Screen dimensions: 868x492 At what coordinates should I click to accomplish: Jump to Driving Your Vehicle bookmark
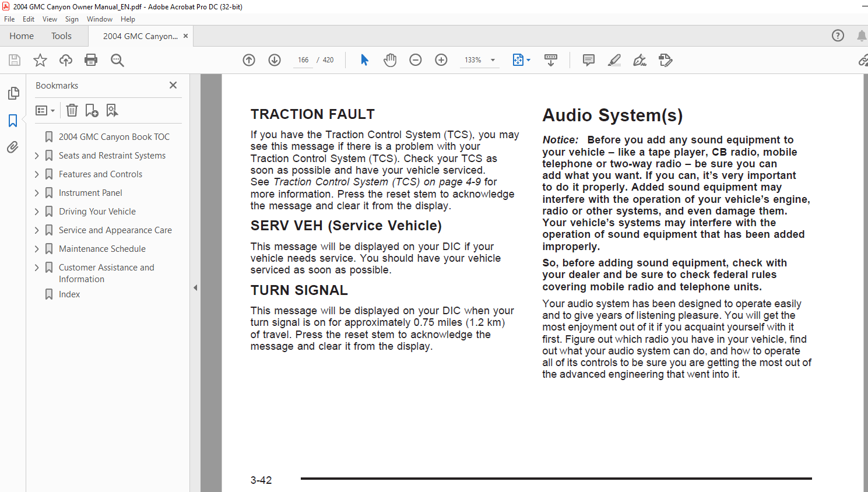point(97,212)
